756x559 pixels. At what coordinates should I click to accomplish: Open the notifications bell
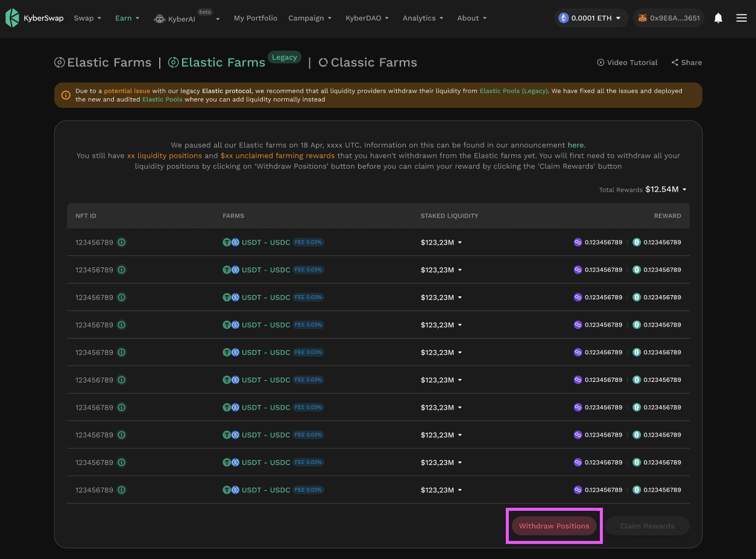718,18
